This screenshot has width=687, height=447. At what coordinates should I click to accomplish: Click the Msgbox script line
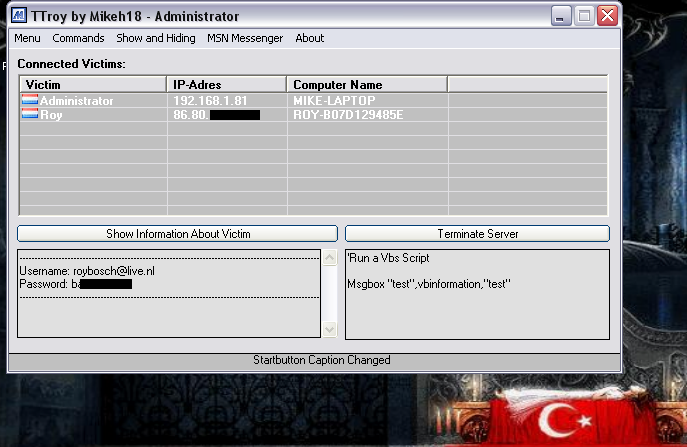(x=428, y=284)
